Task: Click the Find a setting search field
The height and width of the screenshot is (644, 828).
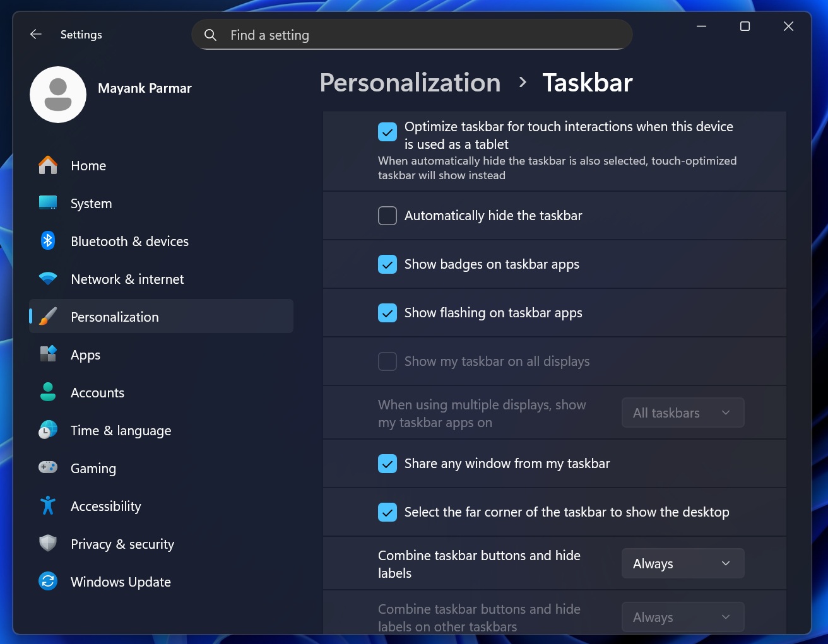Action: click(411, 35)
